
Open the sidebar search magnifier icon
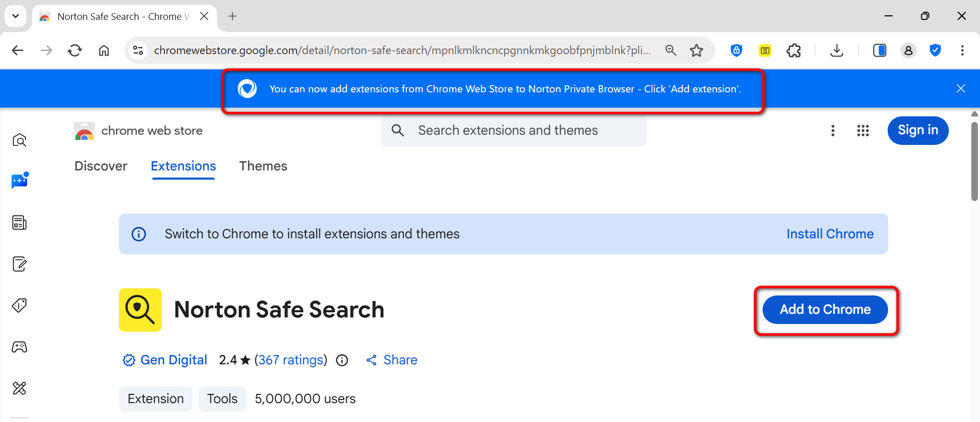pos(19,140)
